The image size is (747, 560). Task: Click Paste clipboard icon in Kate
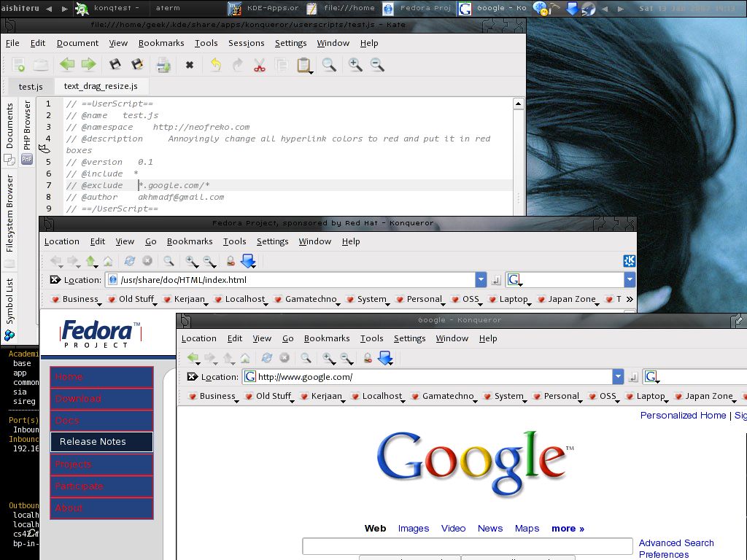pyautogui.click(x=304, y=65)
